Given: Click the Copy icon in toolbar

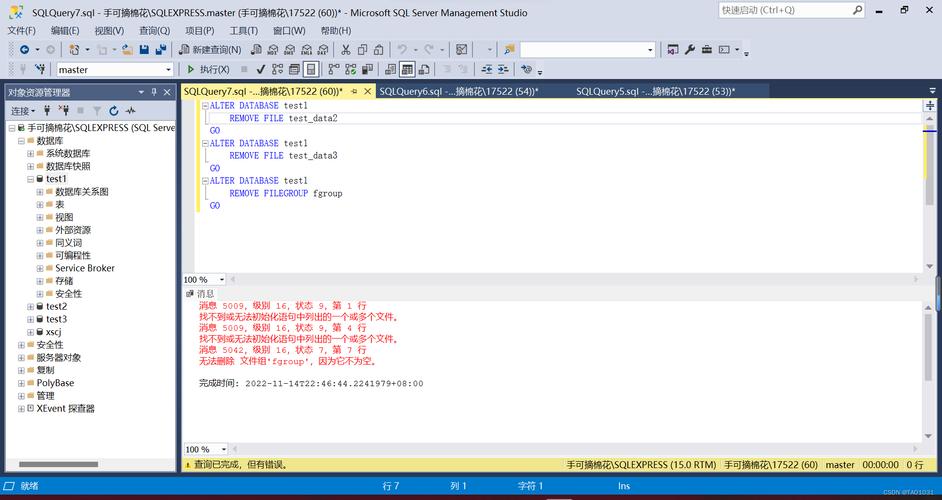Looking at the screenshot, I should tap(362, 50).
